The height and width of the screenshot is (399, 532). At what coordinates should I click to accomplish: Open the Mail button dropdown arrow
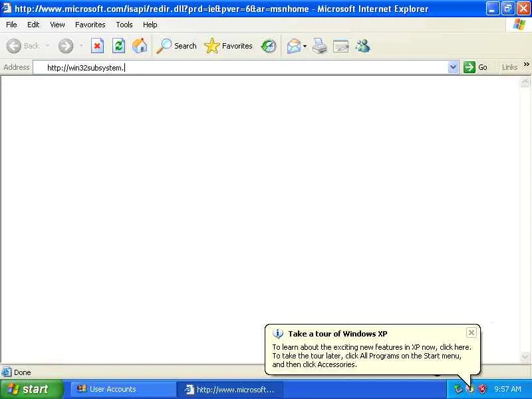click(305, 46)
